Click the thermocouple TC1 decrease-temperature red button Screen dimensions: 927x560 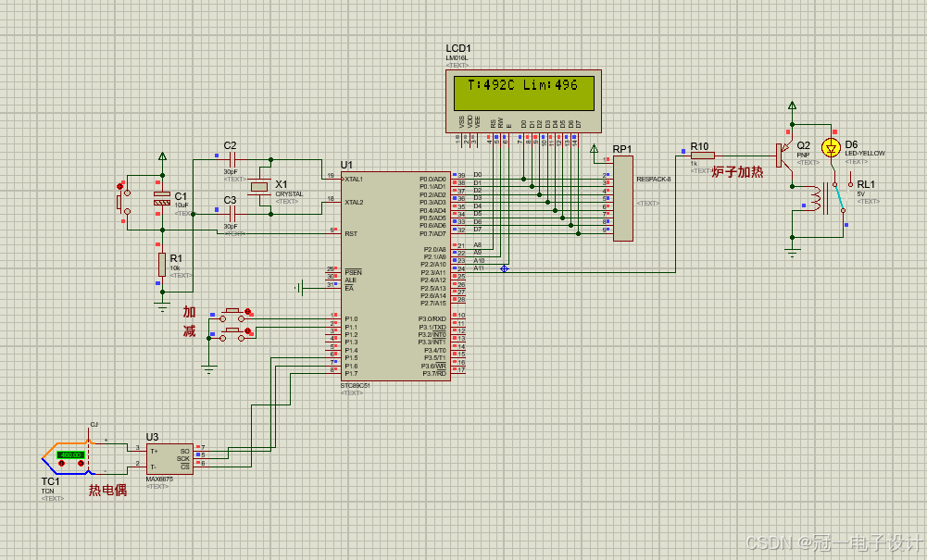coord(61,464)
